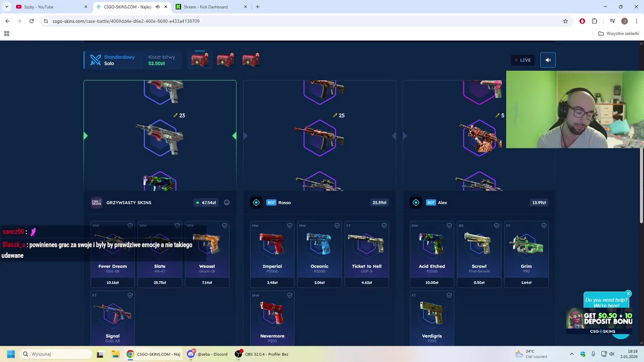Click shield icon on Weasel card
This screenshot has width=644, height=362.
pyautogui.click(x=224, y=226)
